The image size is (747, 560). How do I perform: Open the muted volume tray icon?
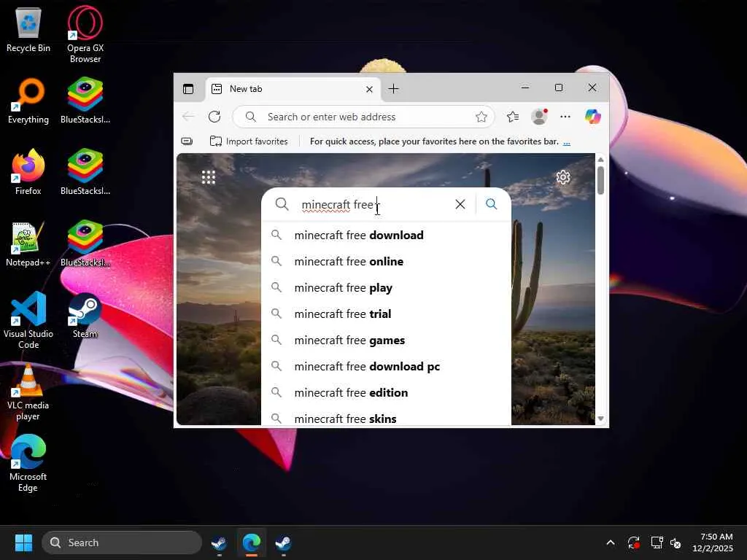(676, 542)
